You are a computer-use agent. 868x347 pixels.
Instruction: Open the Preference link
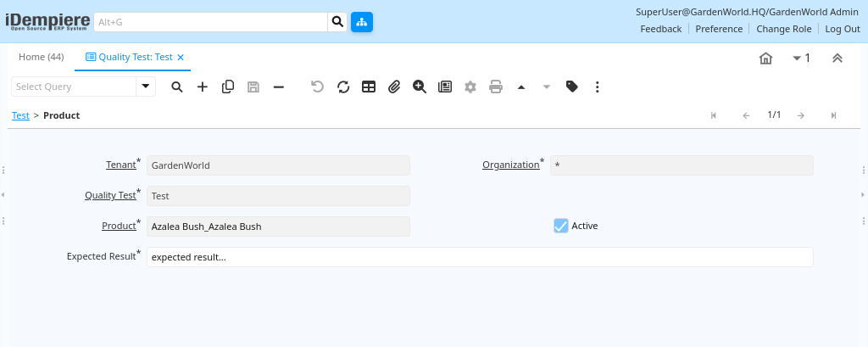click(x=719, y=29)
